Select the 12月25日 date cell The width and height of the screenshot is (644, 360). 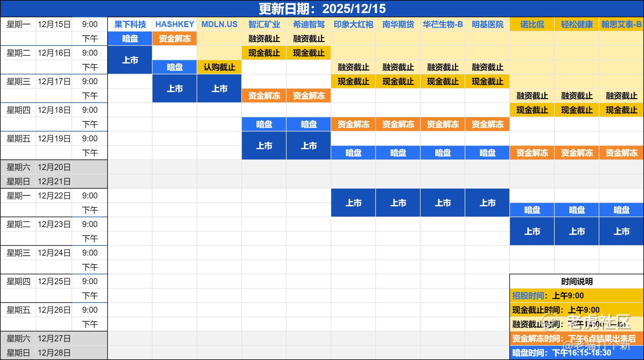coord(54,281)
